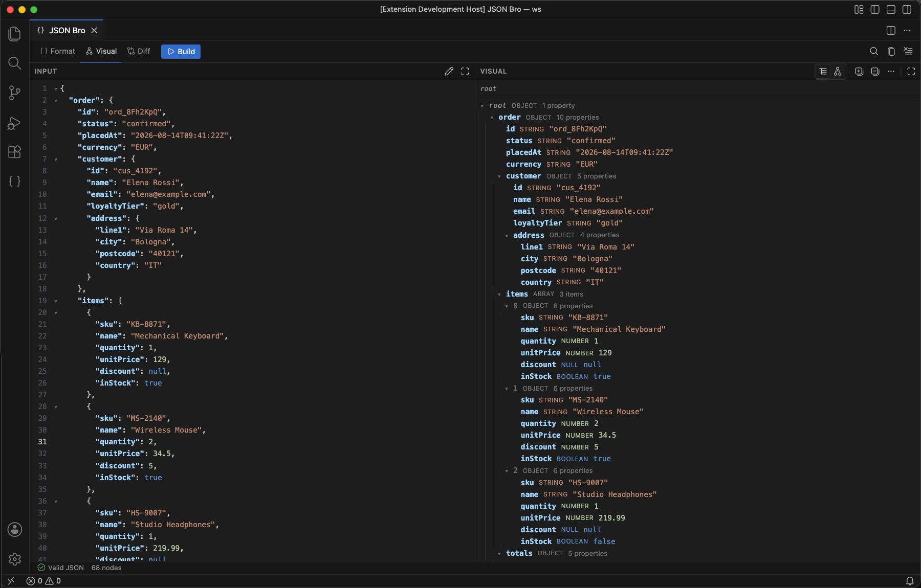Fold line 19 "items" in the editor
Image resolution: width=921 pixels, height=588 pixels.
56,301
